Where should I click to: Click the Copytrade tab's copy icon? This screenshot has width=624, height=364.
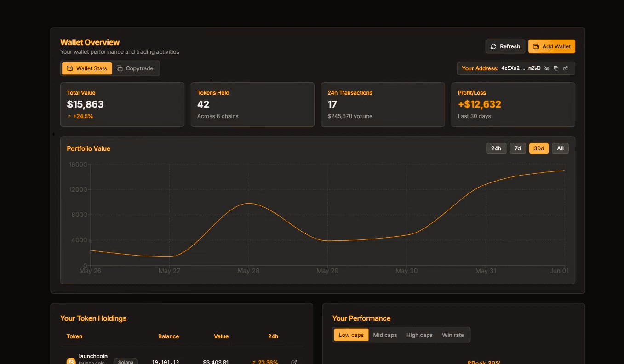(x=120, y=68)
